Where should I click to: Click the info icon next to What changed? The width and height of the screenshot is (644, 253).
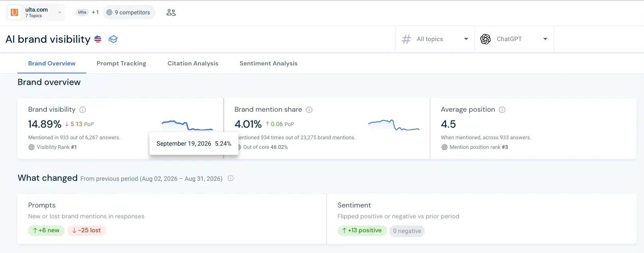(231, 178)
